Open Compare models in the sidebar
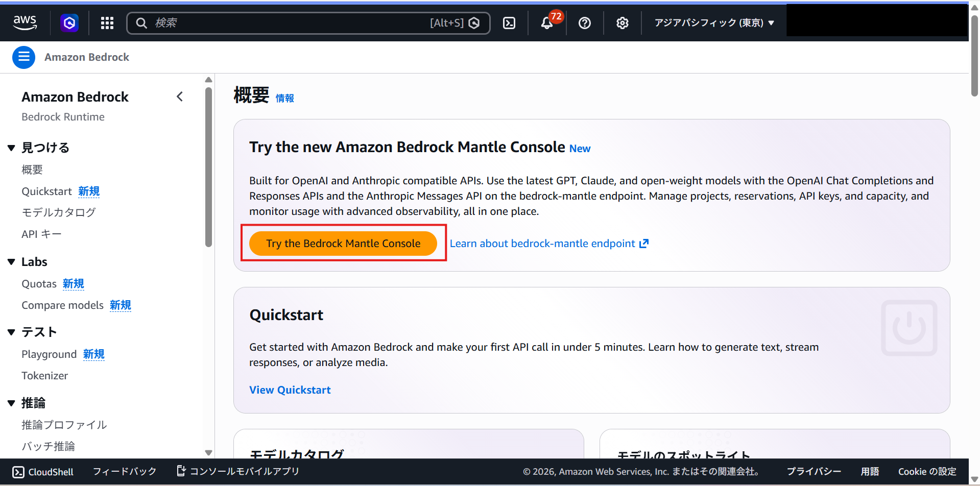 coord(62,305)
